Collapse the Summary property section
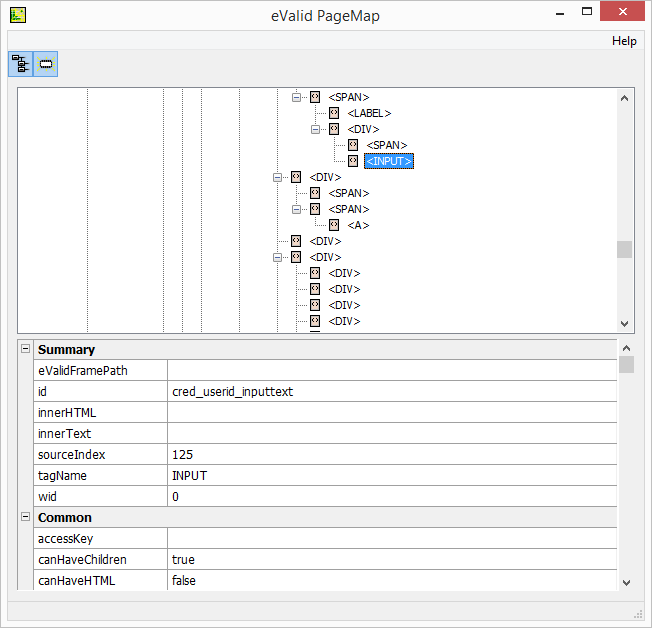The image size is (652, 628). [x=25, y=349]
